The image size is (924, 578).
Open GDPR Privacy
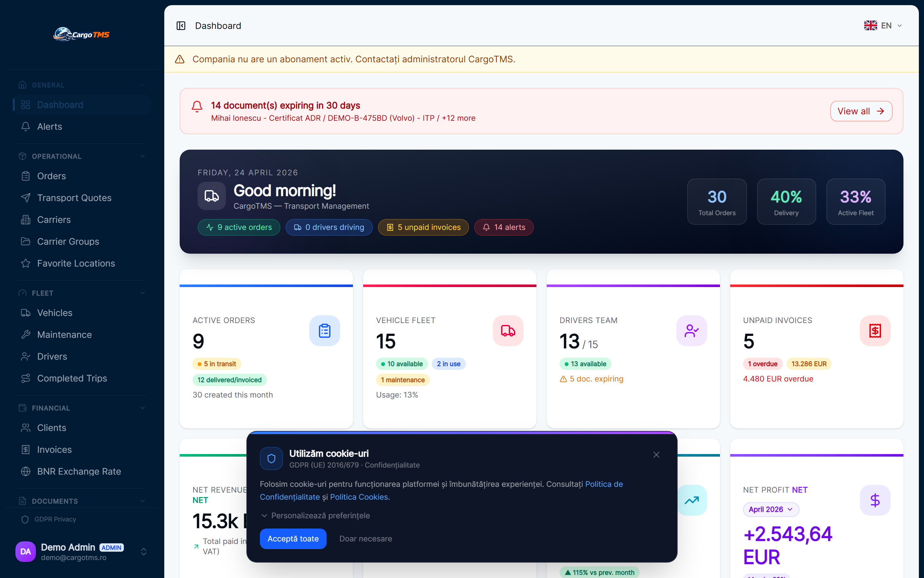click(x=82, y=519)
